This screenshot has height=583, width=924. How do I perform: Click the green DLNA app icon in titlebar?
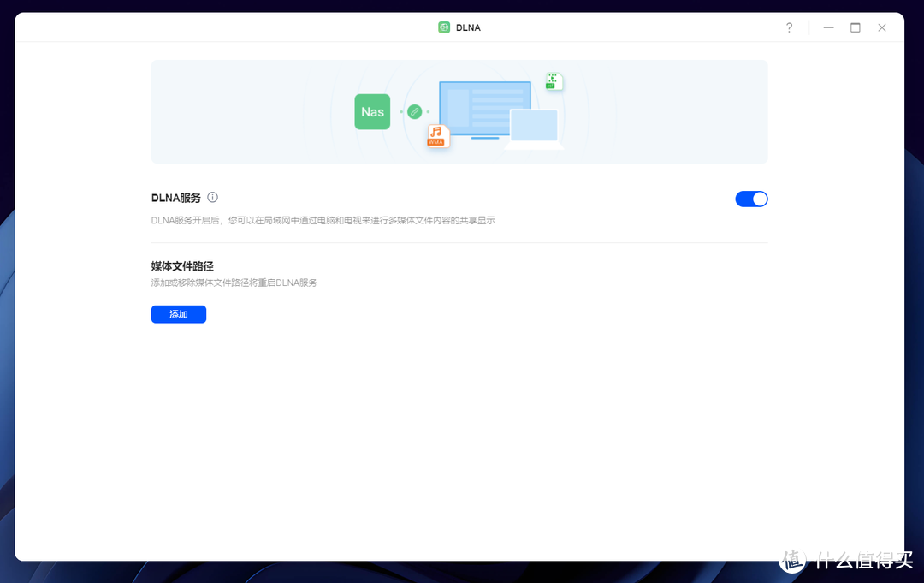(443, 27)
